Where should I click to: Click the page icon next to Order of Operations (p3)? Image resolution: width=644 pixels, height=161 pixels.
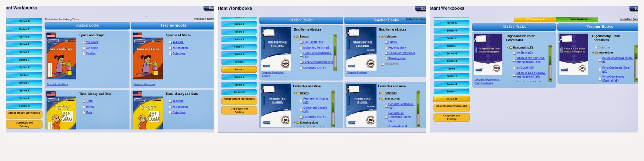(x=301, y=62)
